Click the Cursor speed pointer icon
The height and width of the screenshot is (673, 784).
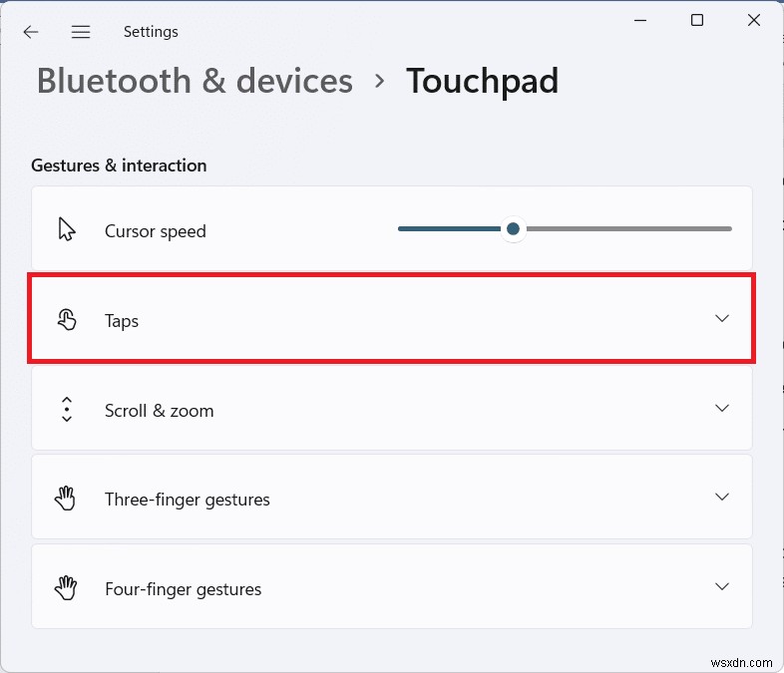coord(67,230)
